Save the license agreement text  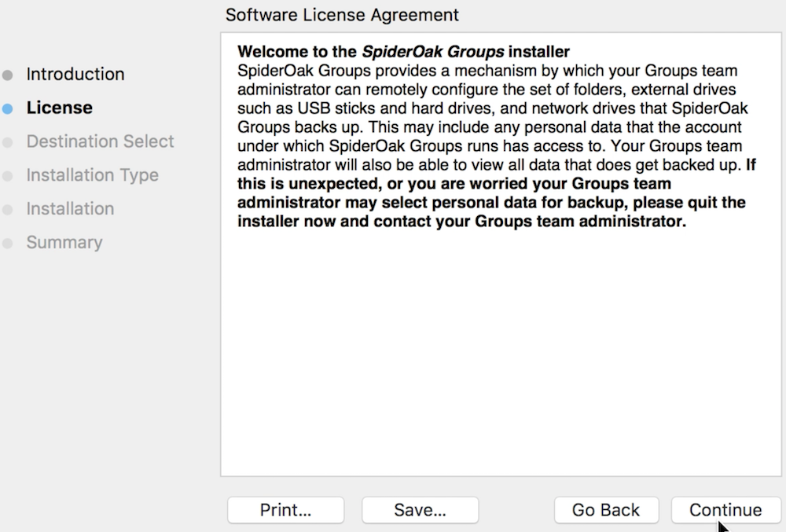pos(420,510)
